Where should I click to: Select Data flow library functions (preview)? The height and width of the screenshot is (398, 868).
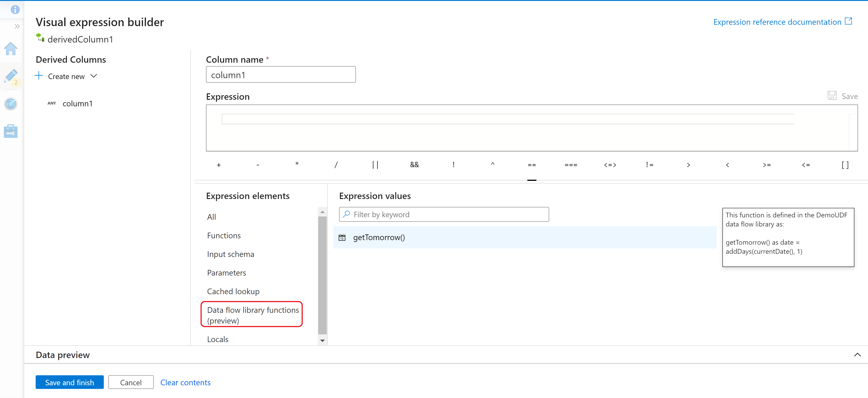(252, 315)
